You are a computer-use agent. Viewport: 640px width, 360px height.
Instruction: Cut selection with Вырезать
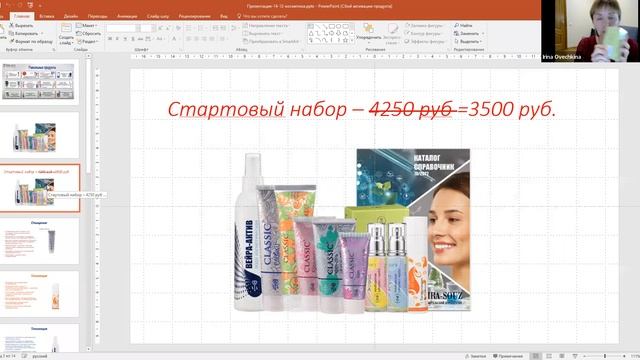coord(21,25)
